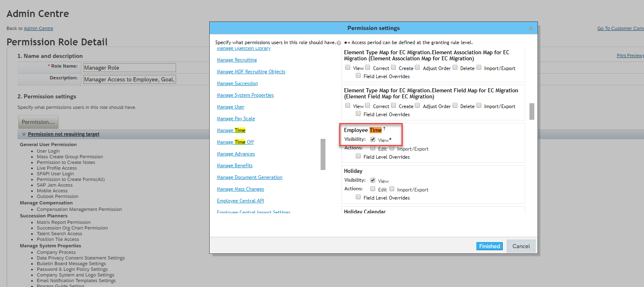Open Manage MDF Recruiting Objects category

pos(251,72)
